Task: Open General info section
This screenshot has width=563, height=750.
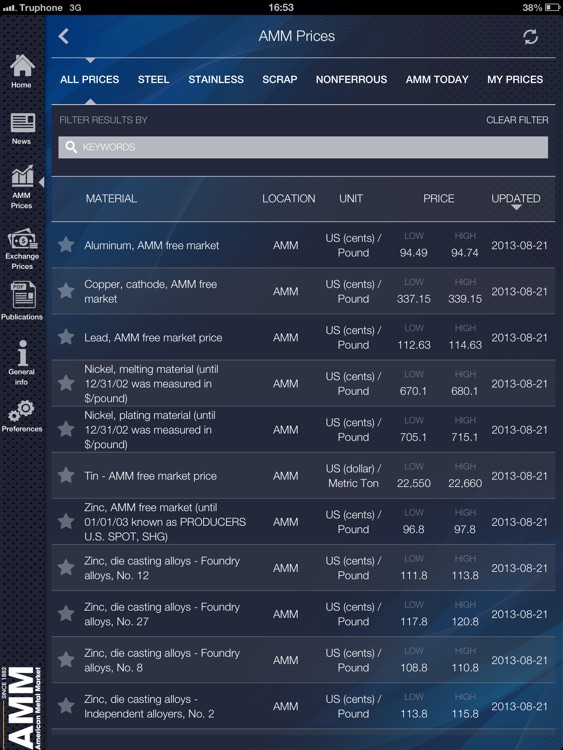Action: [22, 363]
